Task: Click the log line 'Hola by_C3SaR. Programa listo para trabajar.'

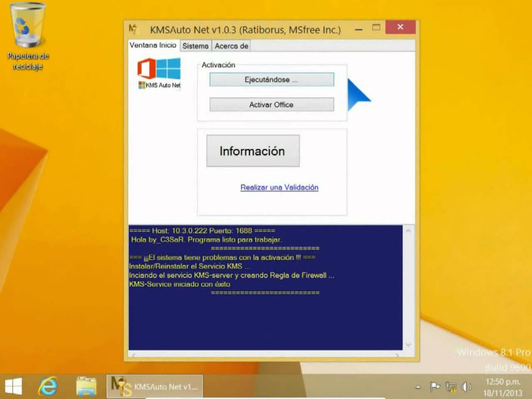Action: coord(207,239)
